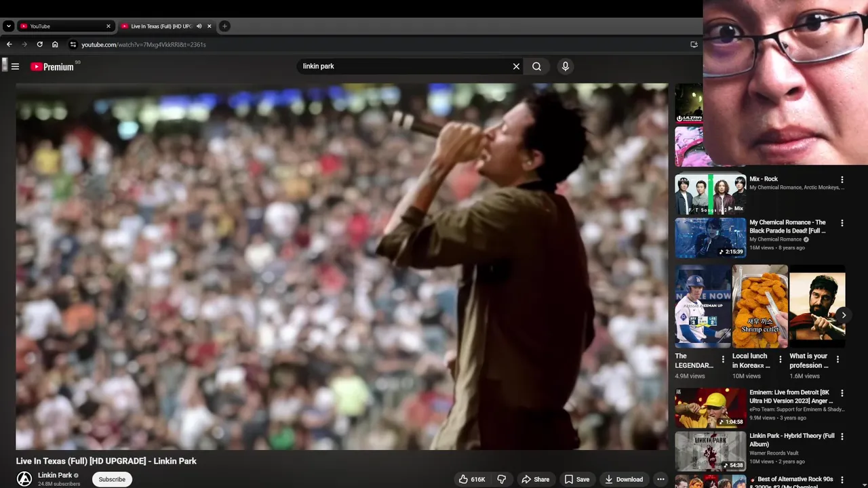Click the Live In Texas video title
The height and width of the screenshot is (488, 868).
click(x=106, y=461)
